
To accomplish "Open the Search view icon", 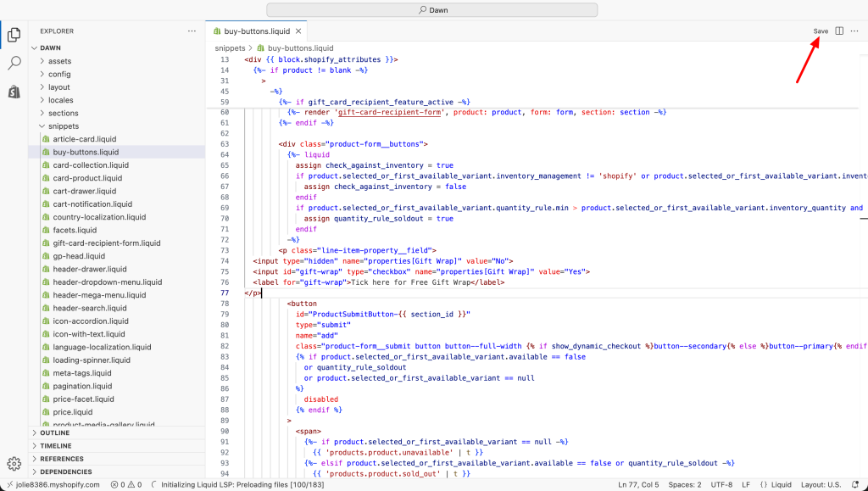I will tap(14, 63).
